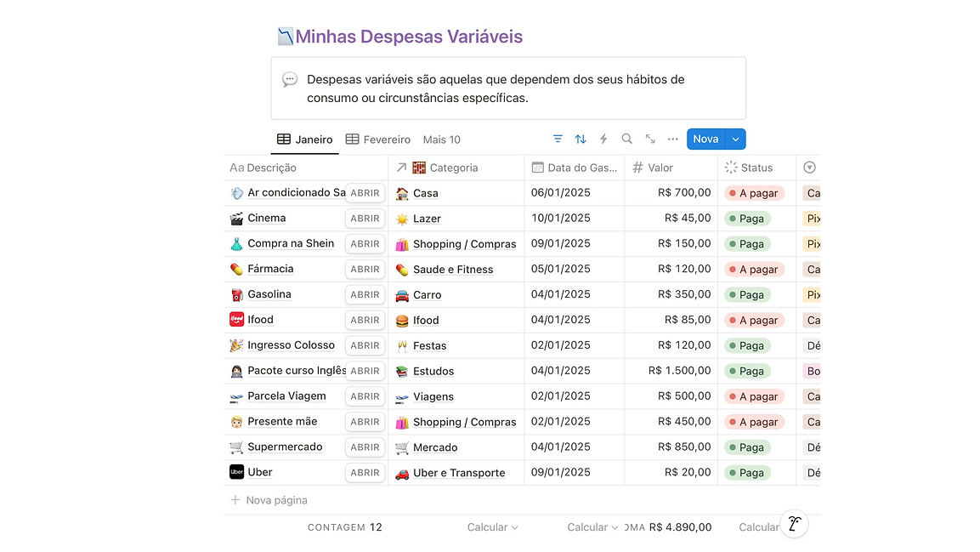Switch to the Fevereiro tab
Image resolution: width=980 pixels, height=552 pixels.
[x=377, y=139]
